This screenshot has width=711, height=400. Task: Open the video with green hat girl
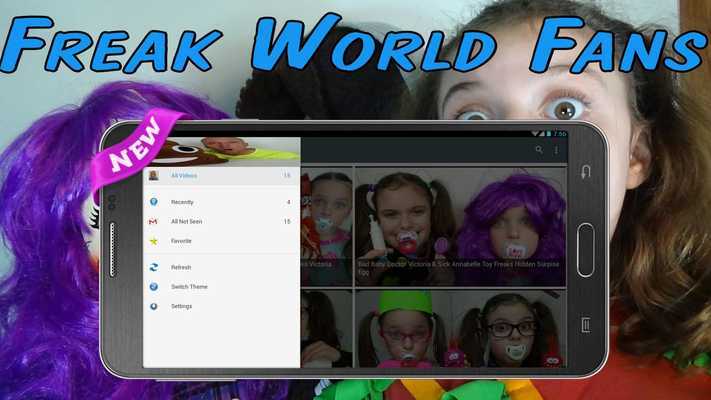[460, 329]
